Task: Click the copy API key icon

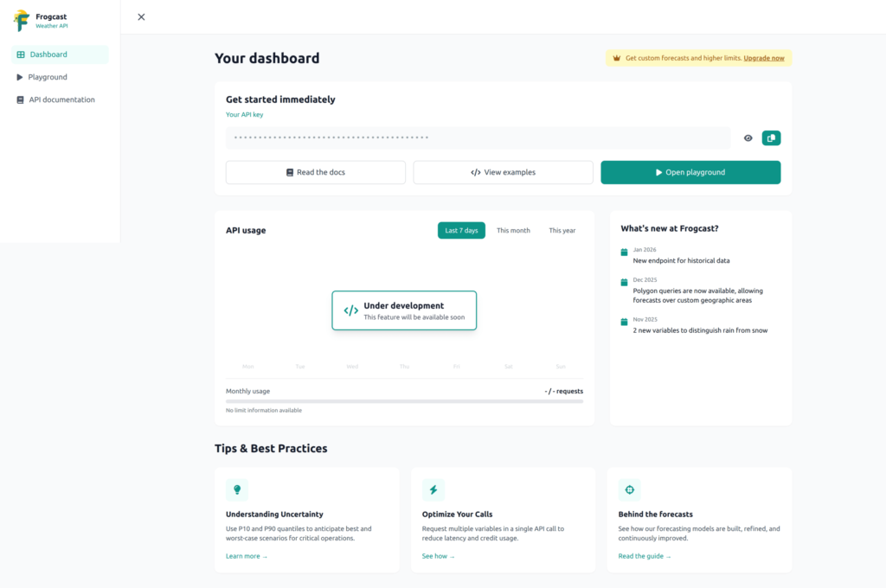Action: click(x=771, y=137)
